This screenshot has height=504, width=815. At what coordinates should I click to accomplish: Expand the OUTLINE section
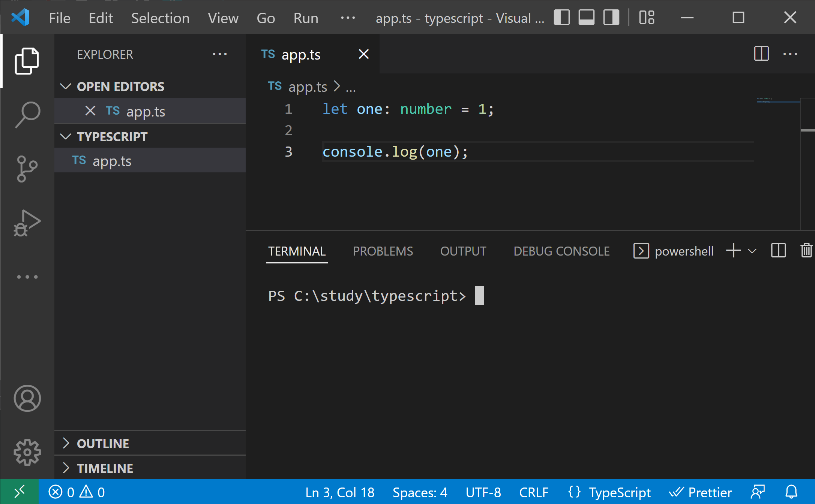click(x=103, y=443)
